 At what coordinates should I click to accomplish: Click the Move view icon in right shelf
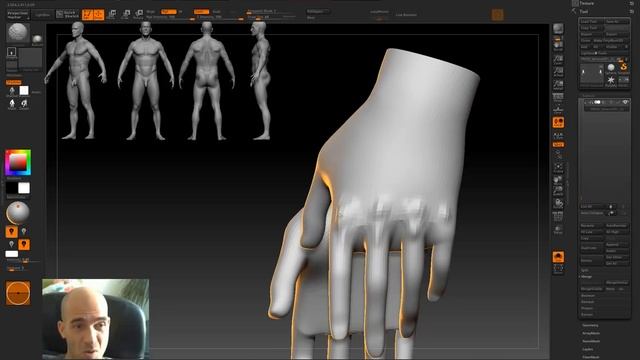[558, 180]
